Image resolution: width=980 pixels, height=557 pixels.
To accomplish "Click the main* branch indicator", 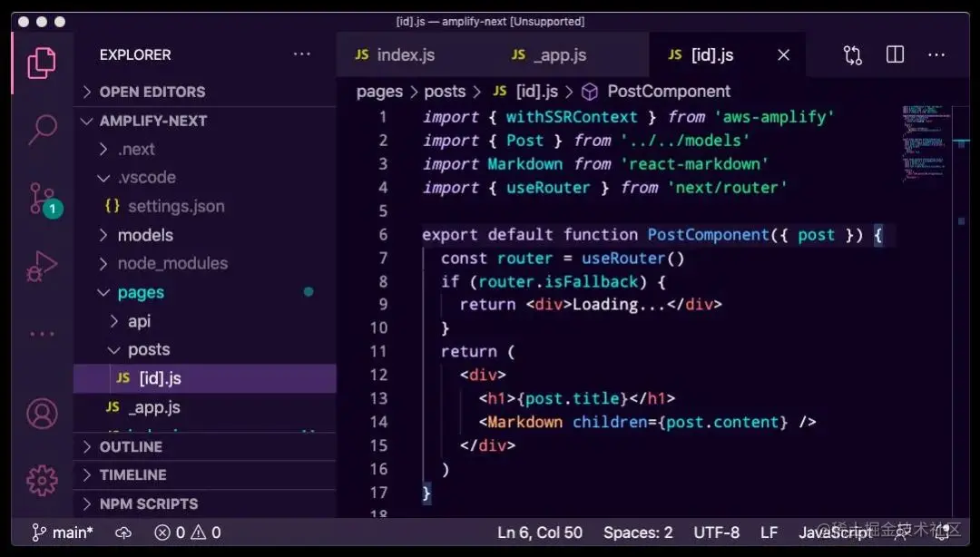I will (x=63, y=533).
